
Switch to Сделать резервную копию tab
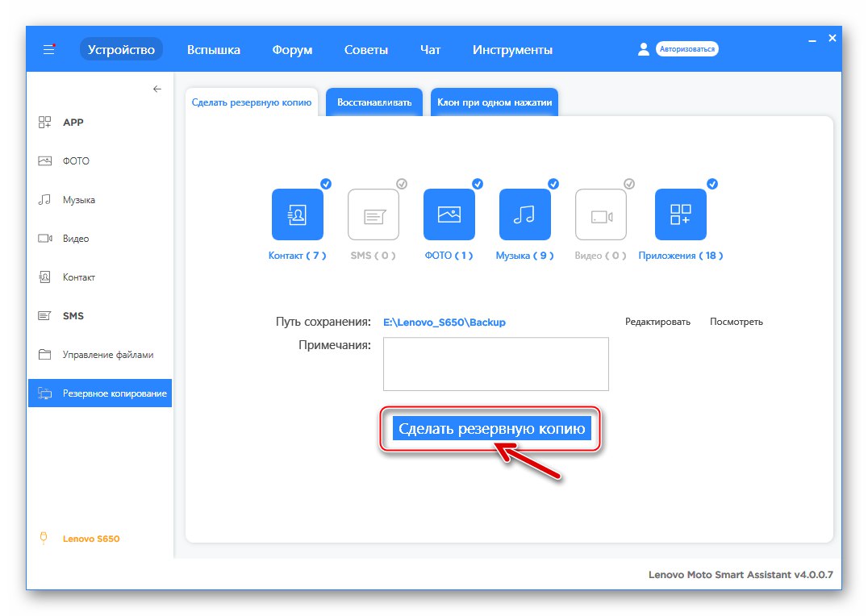pyautogui.click(x=252, y=102)
